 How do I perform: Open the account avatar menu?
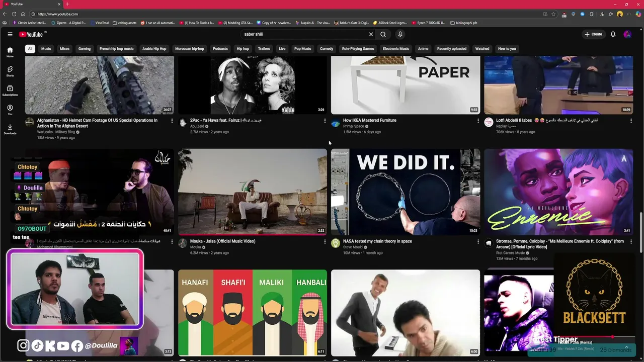[627, 34]
